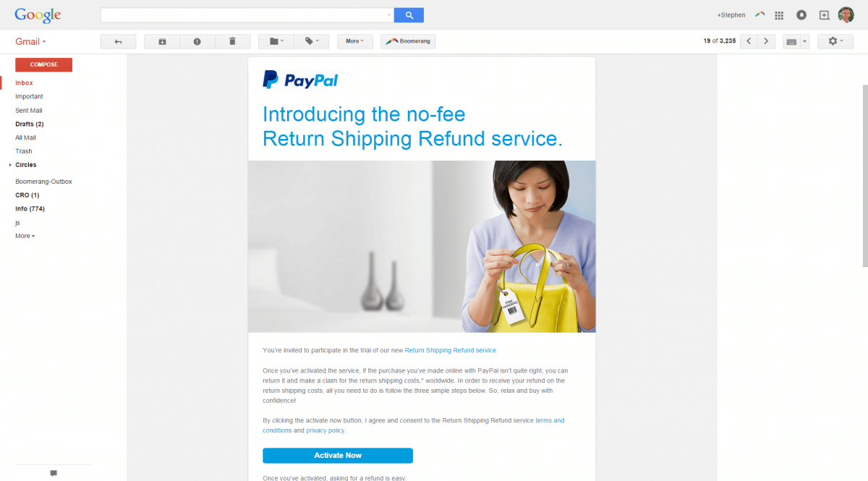Image resolution: width=868 pixels, height=481 pixels.
Task: Archive this email with the archive icon
Action: [x=162, y=41]
